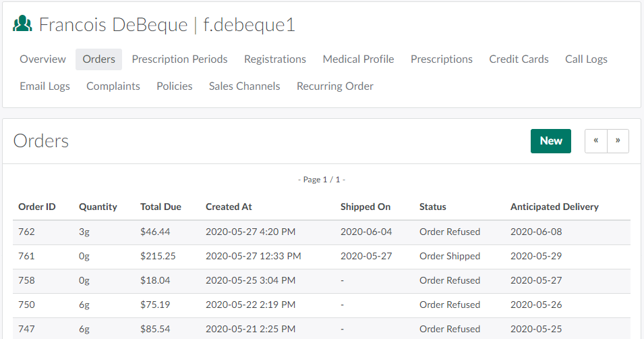Go to previous page of orders
Image resolution: width=644 pixels, height=339 pixels.
(x=596, y=141)
